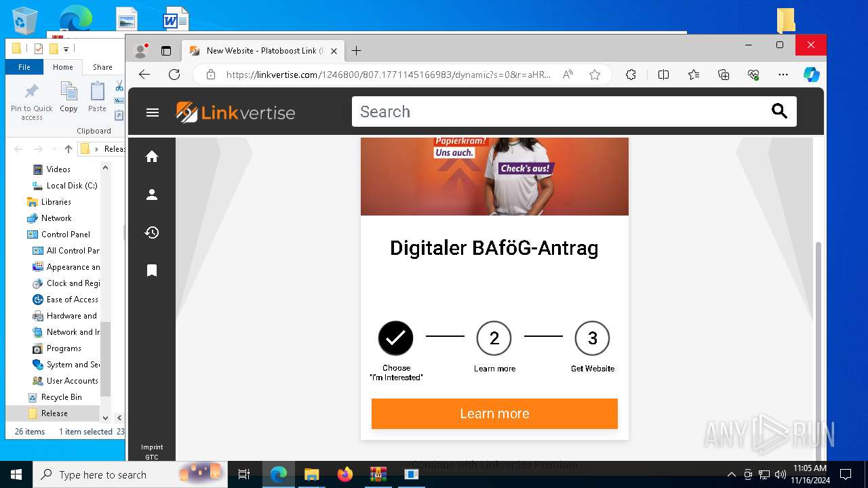The width and height of the screenshot is (868, 488).
Task: Open tab actions menu in Edge
Action: (x=166, y=51)
